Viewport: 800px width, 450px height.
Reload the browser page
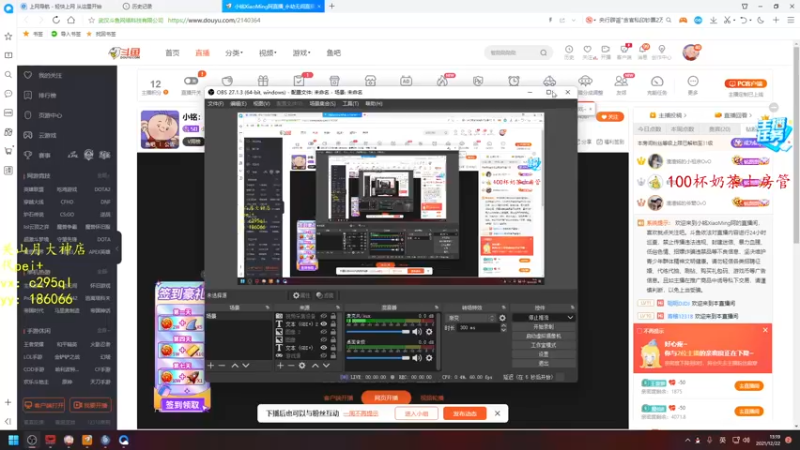click(x=56, y=20)
